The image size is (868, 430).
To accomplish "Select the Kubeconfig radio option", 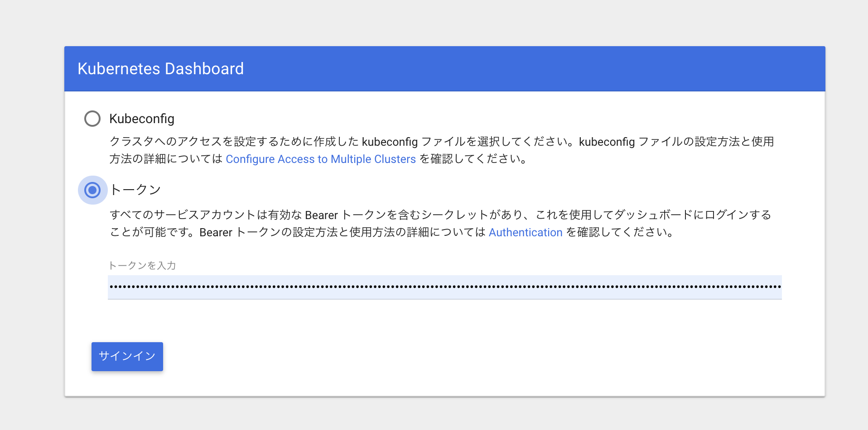I will [x=92, y=119].
